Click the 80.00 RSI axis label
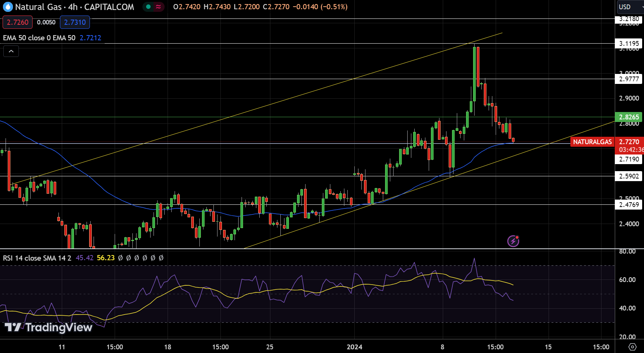 tap(627, 251)
